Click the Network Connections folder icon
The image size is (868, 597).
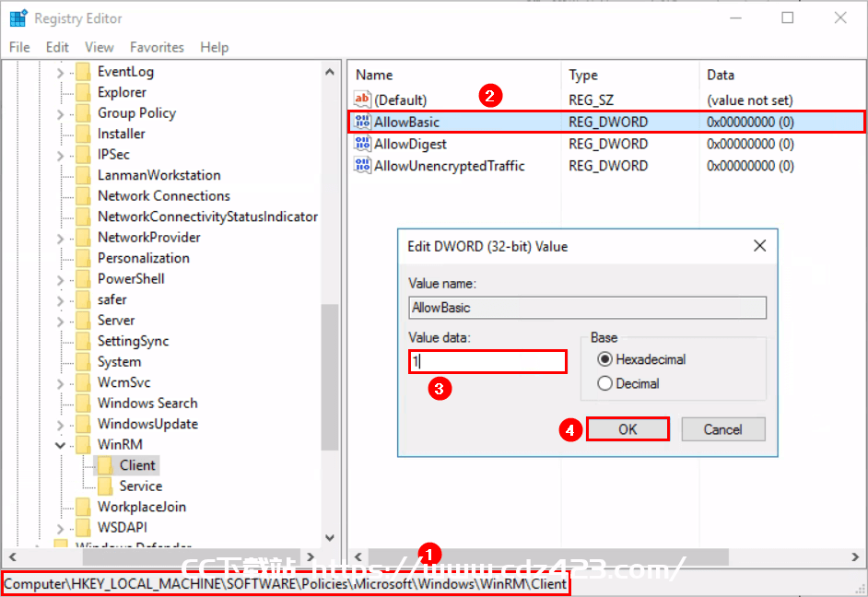click(83, 196)
